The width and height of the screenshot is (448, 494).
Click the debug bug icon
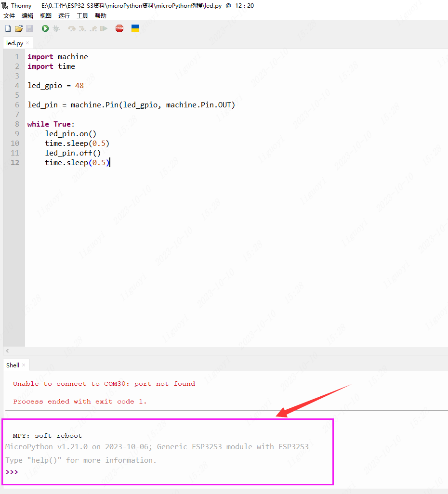pyautogui.click(x=56, y=29)
